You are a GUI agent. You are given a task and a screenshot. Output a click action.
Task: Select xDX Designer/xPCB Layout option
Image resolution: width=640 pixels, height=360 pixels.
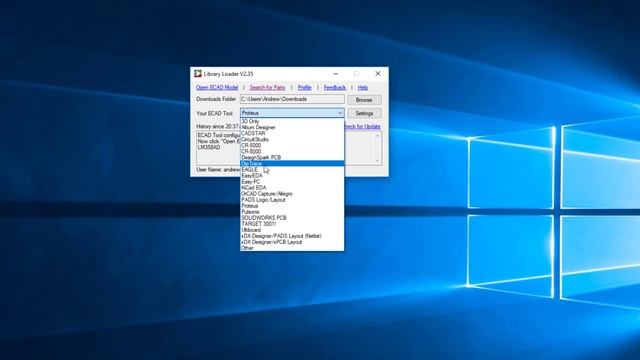(292, 242)
